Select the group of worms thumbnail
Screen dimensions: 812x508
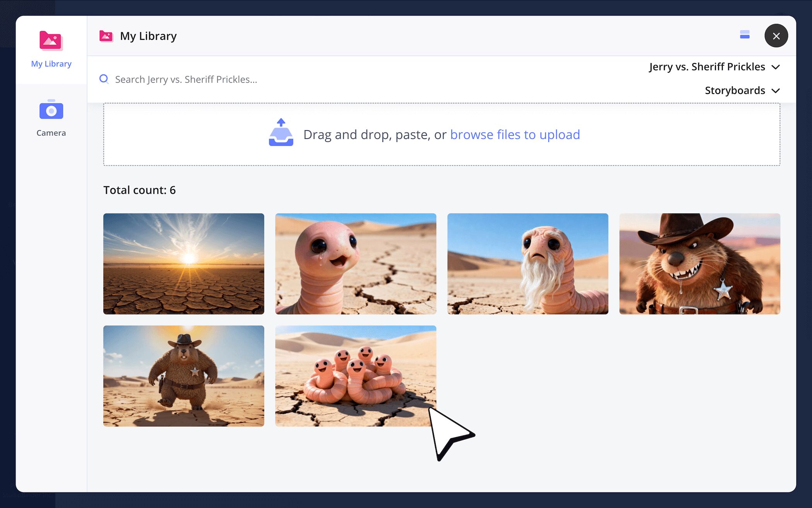pos(356,376)
